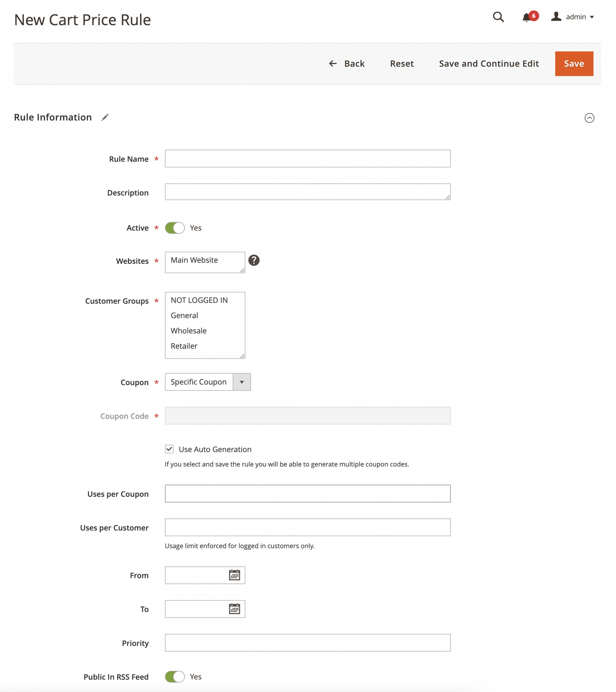Image resolution: width=616 pixels, height=692 pixels.
Task: Click the Reset link
Action: [x=402, y=63]
